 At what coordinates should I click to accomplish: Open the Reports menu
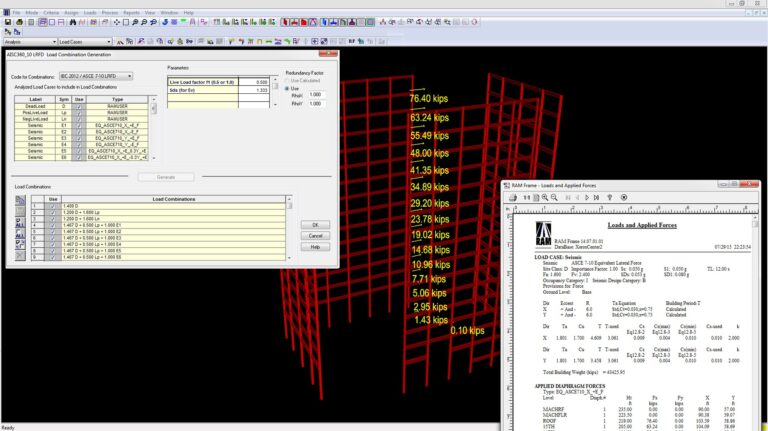[131, 13]
